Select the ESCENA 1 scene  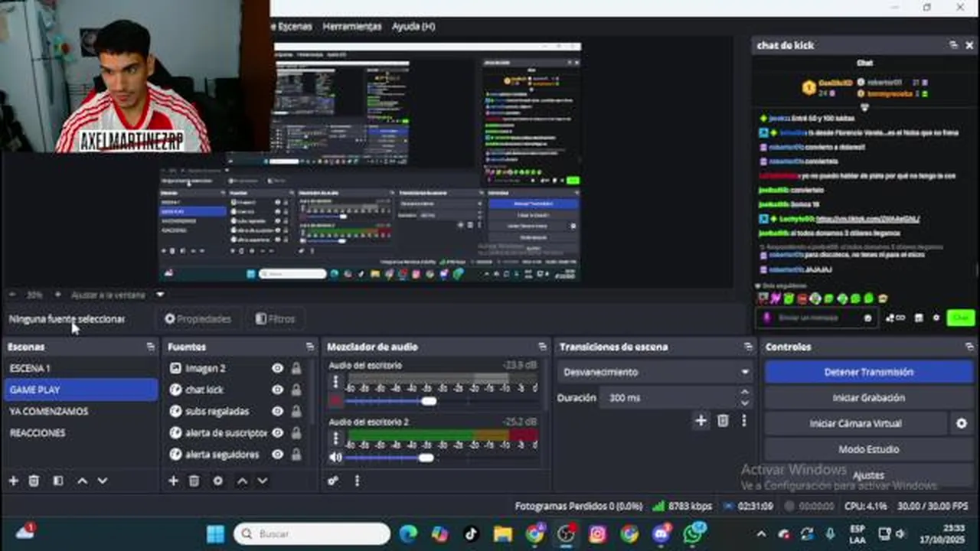coord(80,368)
